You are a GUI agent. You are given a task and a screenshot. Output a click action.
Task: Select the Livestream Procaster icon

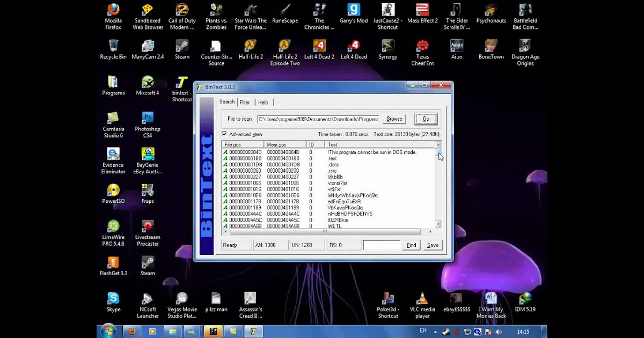pos(148,233)
